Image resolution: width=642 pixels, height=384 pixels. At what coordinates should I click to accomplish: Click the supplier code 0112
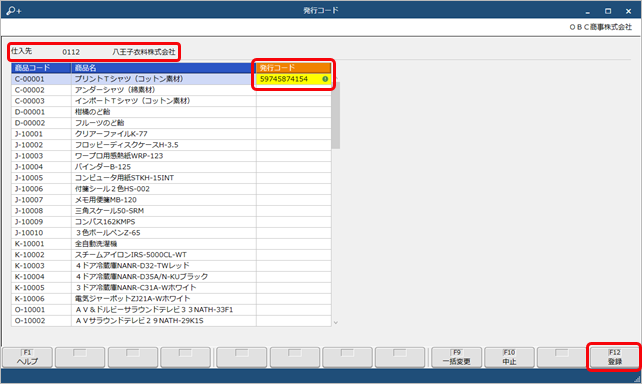pos(71,52)
